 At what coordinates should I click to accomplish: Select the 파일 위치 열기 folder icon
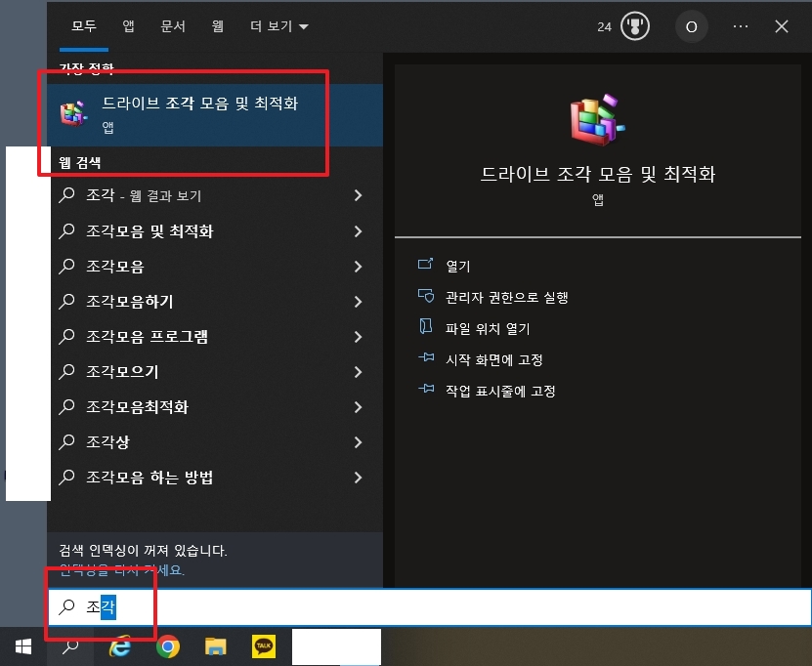[x=426, y=326]
